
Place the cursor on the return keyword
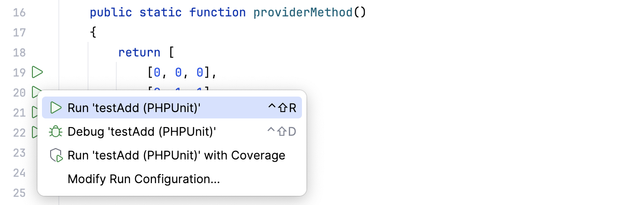[x=139, y=52]
